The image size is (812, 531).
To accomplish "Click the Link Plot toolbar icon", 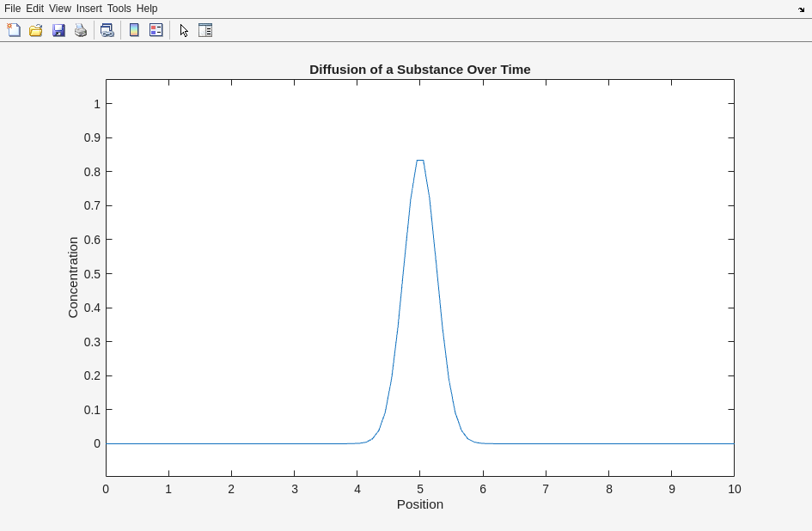I will click(x=107, y=30).
